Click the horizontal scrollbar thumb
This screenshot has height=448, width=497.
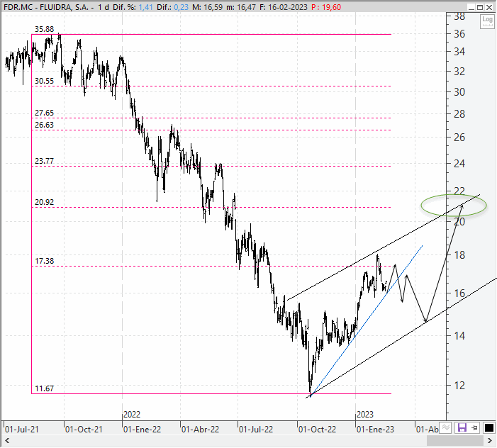click(455, 441)
